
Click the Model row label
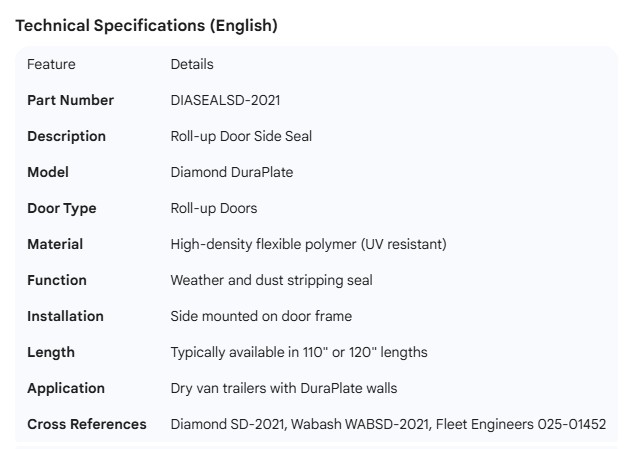48,172
